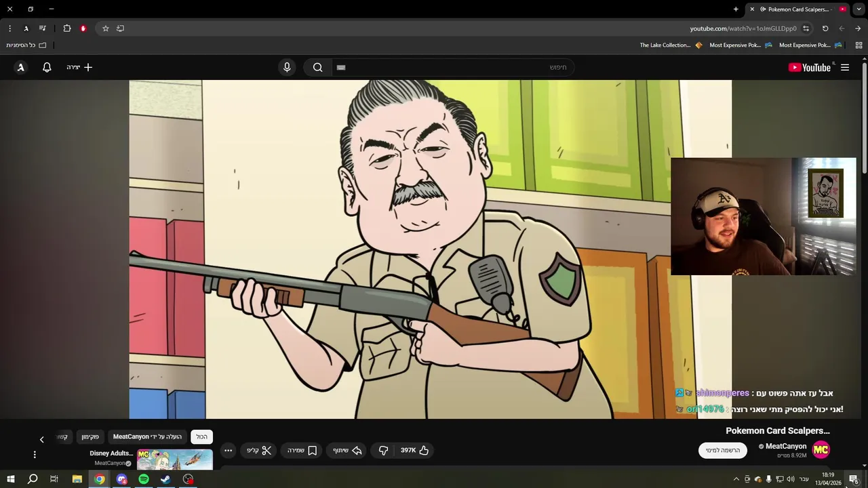Screen dimensions: 868x488
Task: Open YouTube notifications bell
Action: pos(47,67)
